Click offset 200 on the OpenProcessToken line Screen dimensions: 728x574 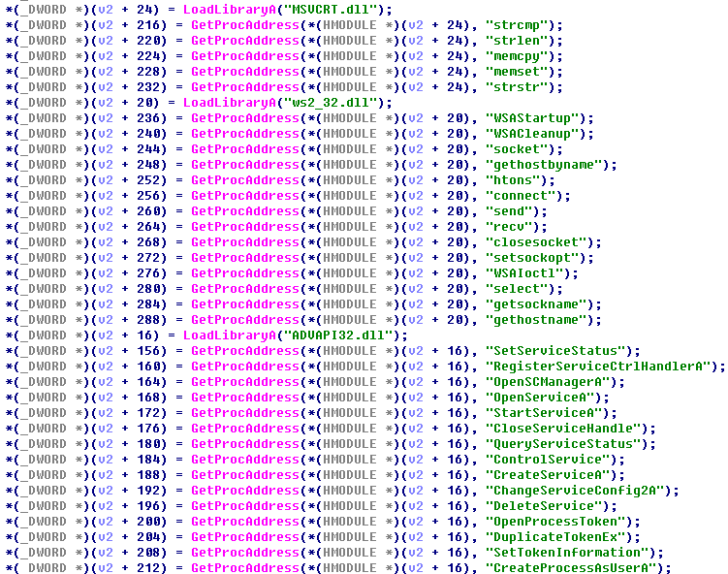coord(147,522)
